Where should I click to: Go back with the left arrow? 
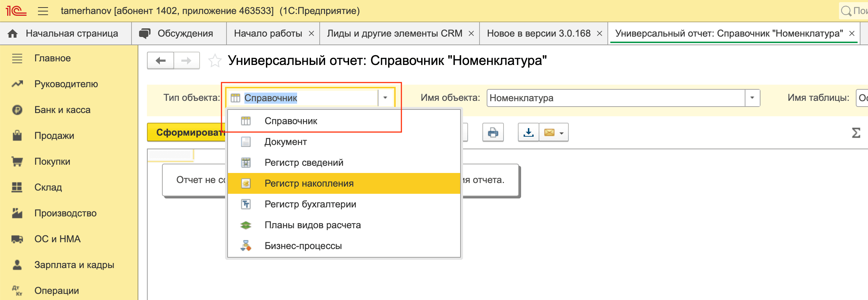tap(161, 61)
